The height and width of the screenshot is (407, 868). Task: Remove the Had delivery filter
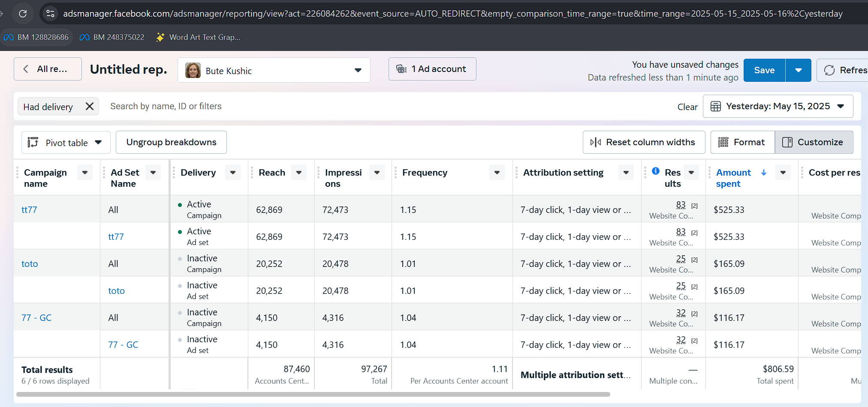pyautogui.click(x=90, y=106)
